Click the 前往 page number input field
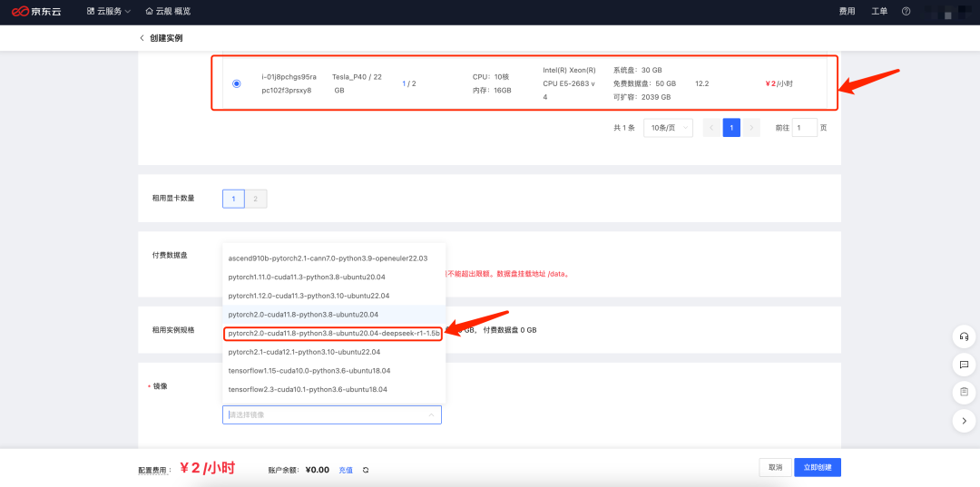The image size is (980, 487). (x=804, y=128)
